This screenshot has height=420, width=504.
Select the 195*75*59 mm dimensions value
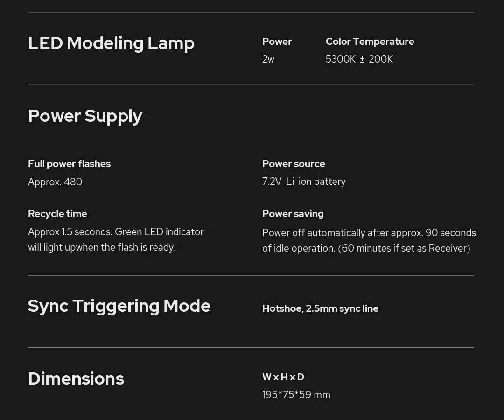point(296,395)
